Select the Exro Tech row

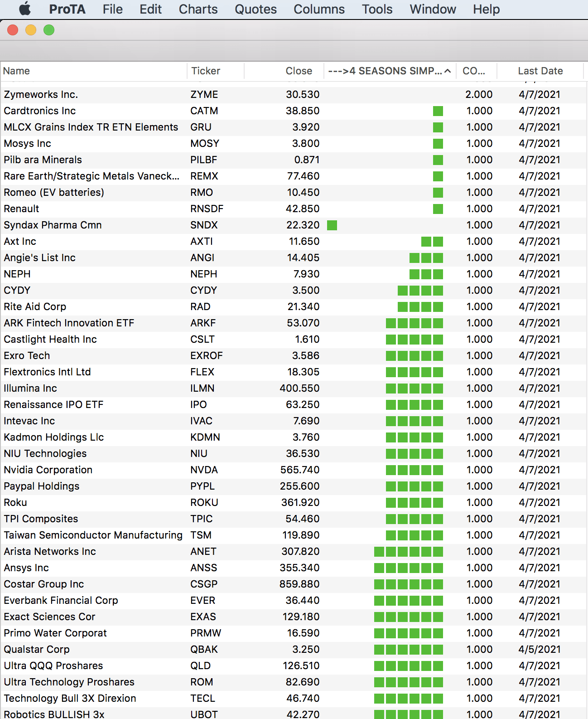coord(294,355)
